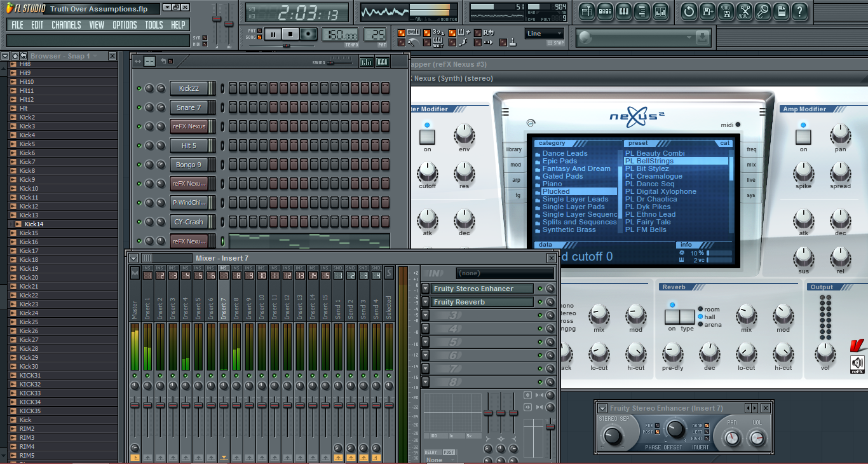The height and width of the screenshot is (464, 868).
Task: Open the Mixer window menu arrow
Action: pos(133,258)
